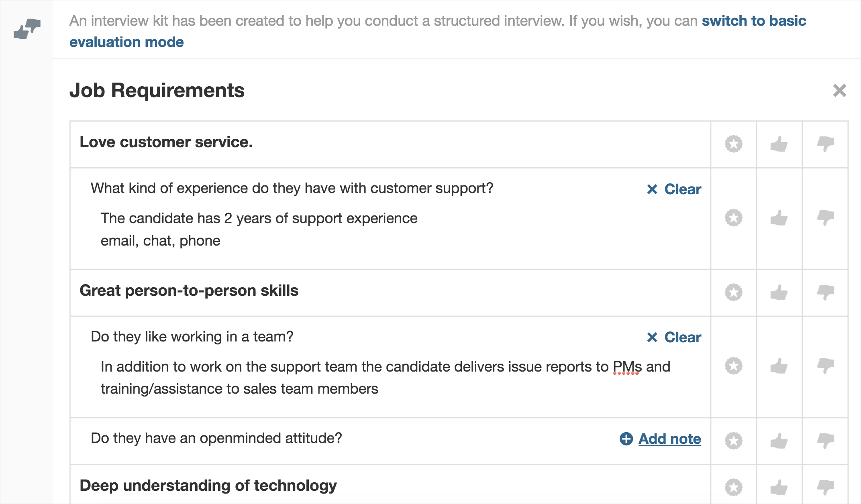Viewport: 861px width, 504px height.
Task: Clear the working in a team note
Action: (x=674, y=337)
